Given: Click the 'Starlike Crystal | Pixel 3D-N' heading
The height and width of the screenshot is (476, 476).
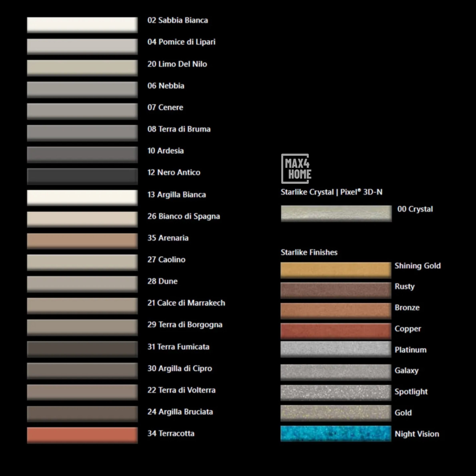Looking at the screenshot, I should pos(332,192).
